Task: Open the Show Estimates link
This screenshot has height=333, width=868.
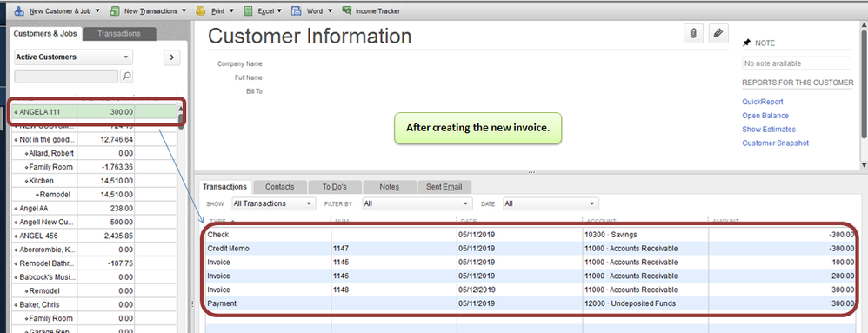Action: coord(768,130)
